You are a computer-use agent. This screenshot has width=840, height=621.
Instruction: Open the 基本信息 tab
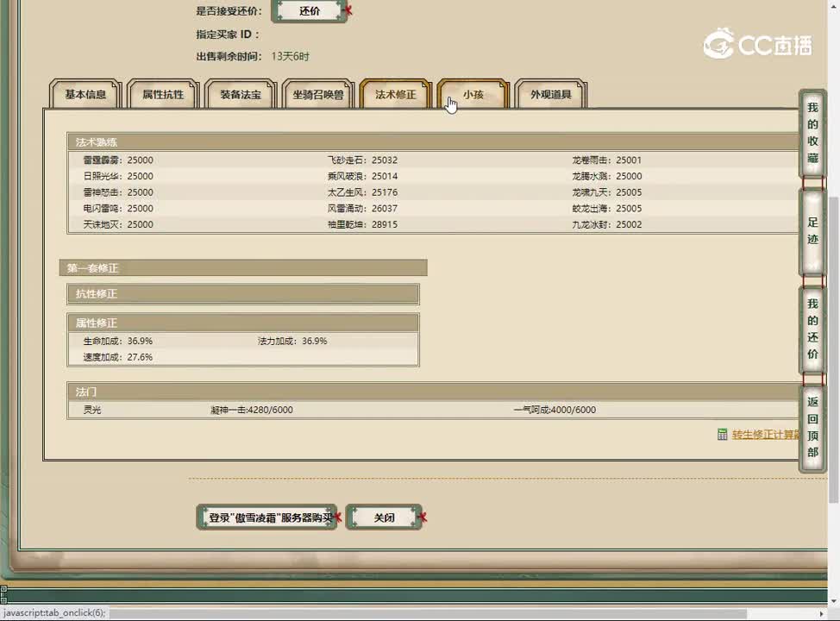coord(85,94)
